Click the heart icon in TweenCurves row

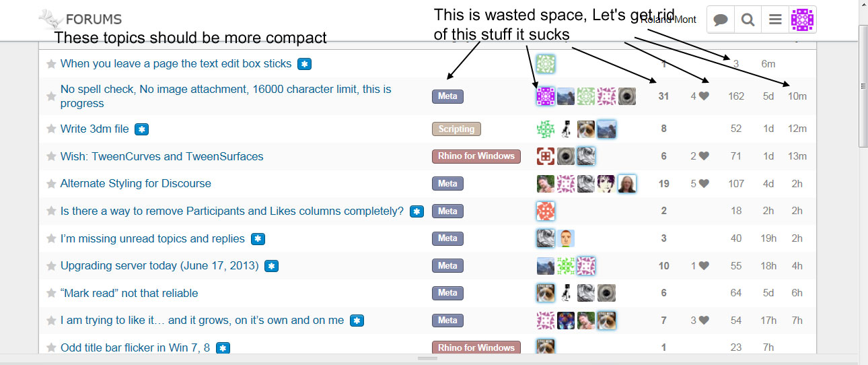(x=704, y=156)
